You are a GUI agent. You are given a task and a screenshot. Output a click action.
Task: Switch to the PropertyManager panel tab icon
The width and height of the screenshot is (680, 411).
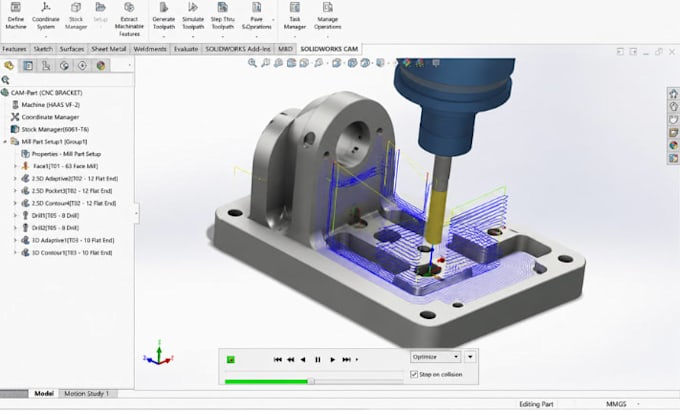[x=28, y=65]
